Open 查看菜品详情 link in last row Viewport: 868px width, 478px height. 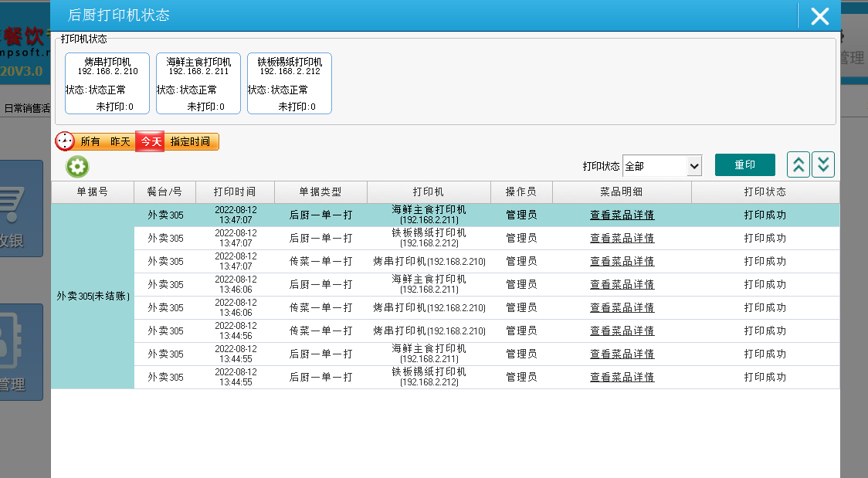coord(622,378)
